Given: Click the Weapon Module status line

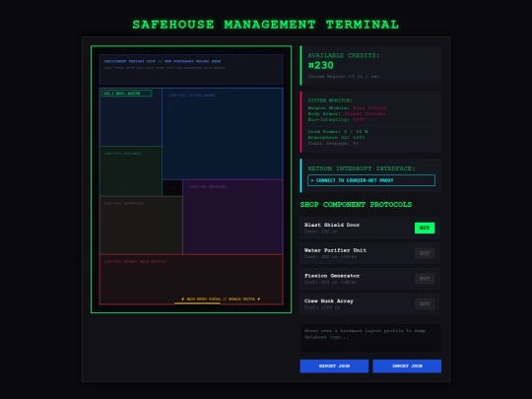Looking at the screenshot, I should coord(347,108).
